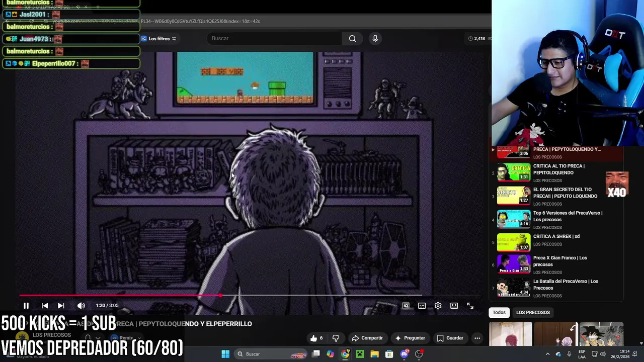Seek on the red video progress bar
This screenshot has width=644, height=362.
point(121,296)
